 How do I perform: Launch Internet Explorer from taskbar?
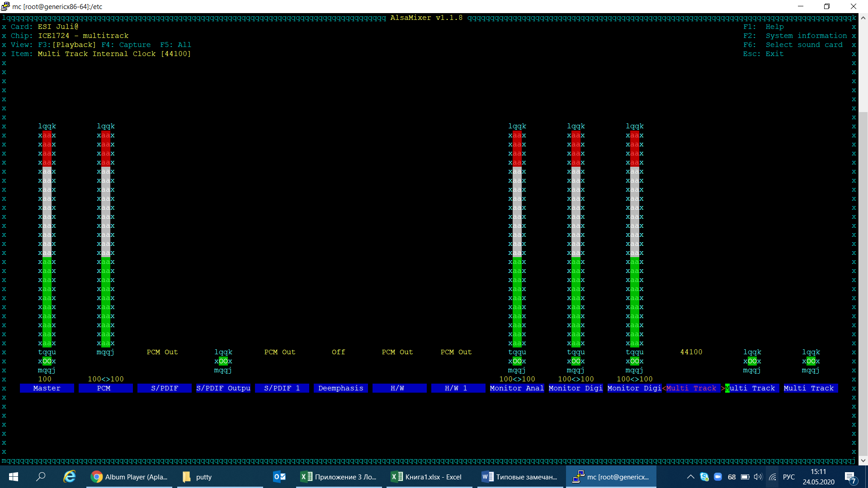(x=69, y=477)
